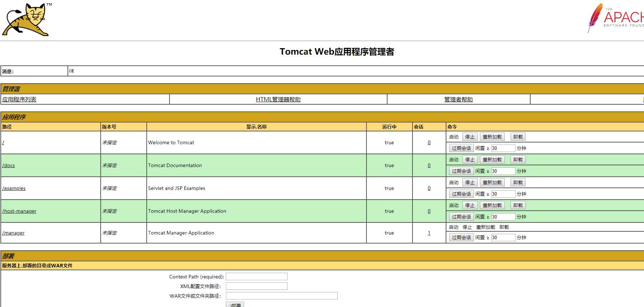Click session count 0 for Tomcat Documentation
Viewport: 644px width, 307px height.
pos(429,165)
